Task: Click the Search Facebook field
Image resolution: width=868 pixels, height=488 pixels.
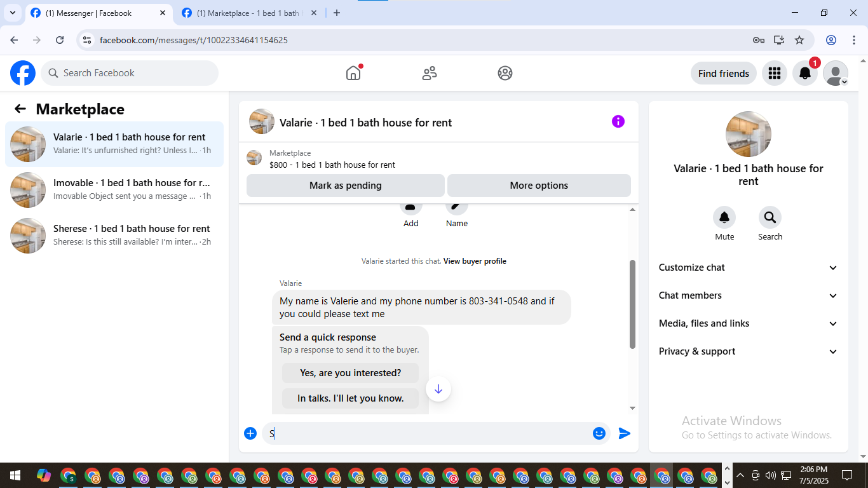Action: coord(130,73)
